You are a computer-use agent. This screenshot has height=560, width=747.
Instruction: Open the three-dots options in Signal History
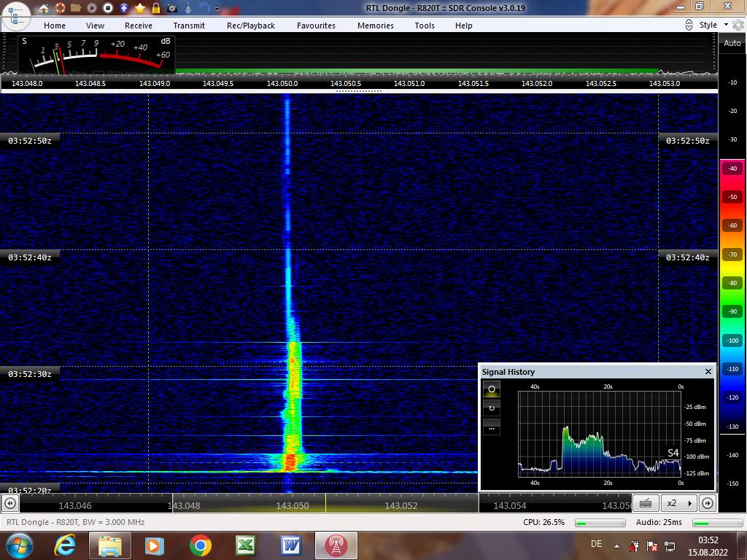click(492, 427)
